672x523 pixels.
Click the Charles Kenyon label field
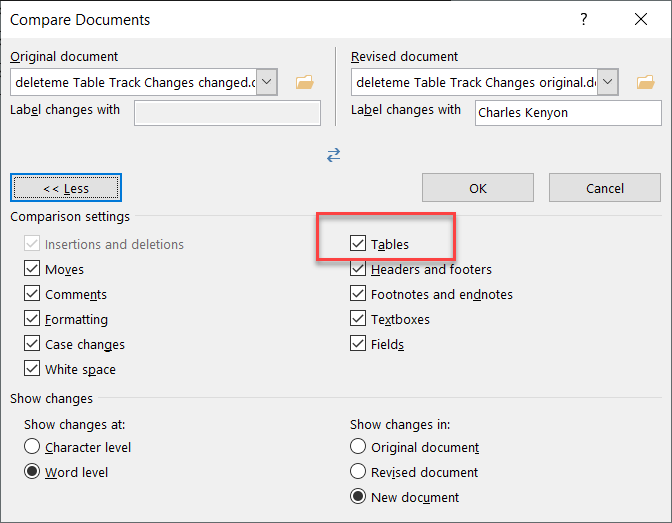[x=568, y=113]
